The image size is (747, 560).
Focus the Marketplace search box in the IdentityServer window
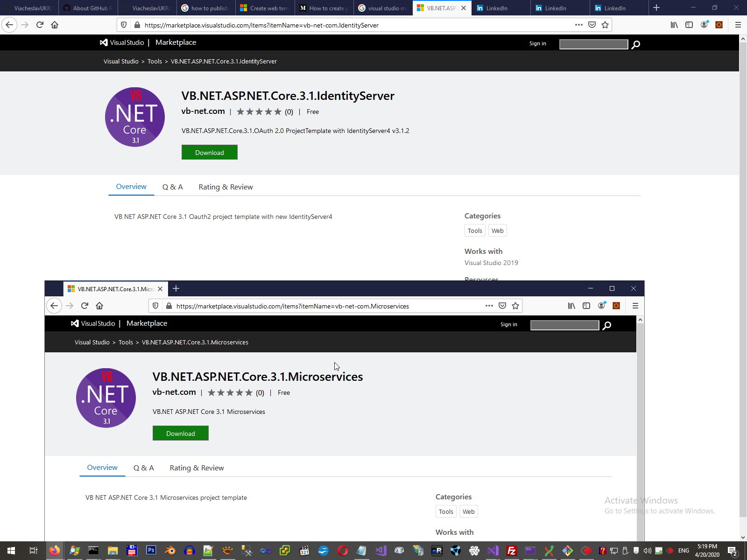(x=593, y=44)
